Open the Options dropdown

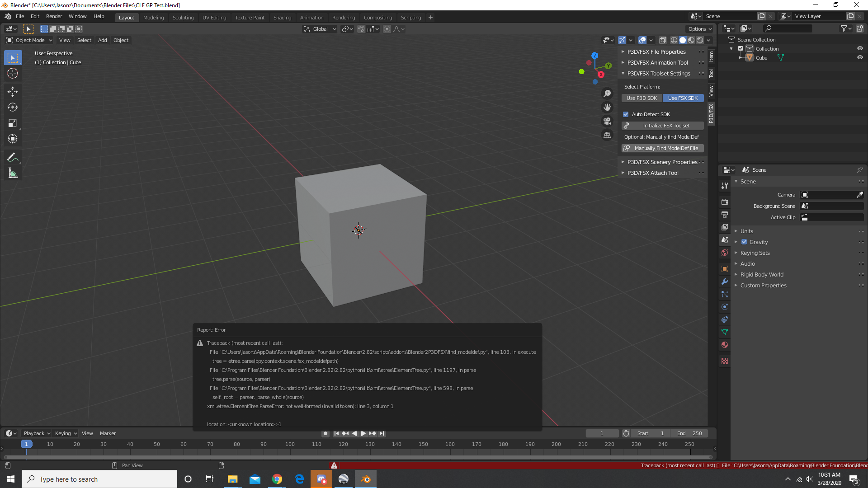700,29
